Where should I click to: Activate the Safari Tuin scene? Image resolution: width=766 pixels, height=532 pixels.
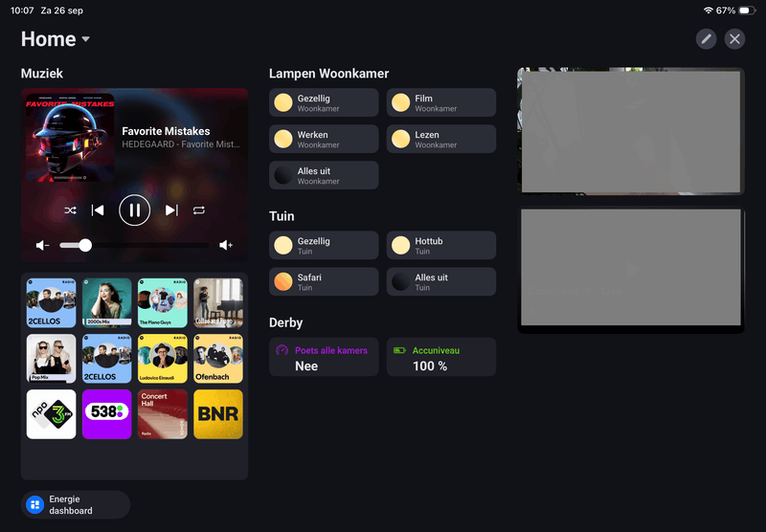coord(324,281)
